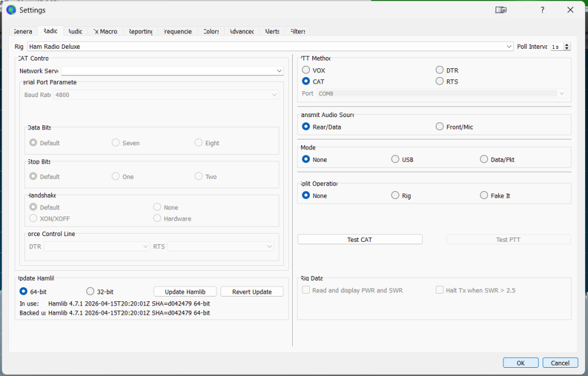Viewport: 588px width, 376px height.
Task: Select 32-bit Hamlib option
Action: [x=100, y=292]
